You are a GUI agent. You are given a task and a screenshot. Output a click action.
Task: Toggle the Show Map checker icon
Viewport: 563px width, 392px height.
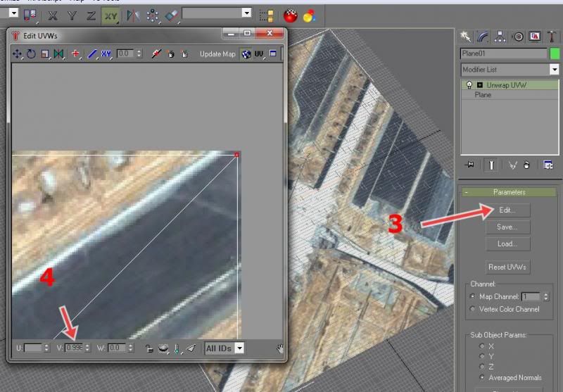[246, 54]
